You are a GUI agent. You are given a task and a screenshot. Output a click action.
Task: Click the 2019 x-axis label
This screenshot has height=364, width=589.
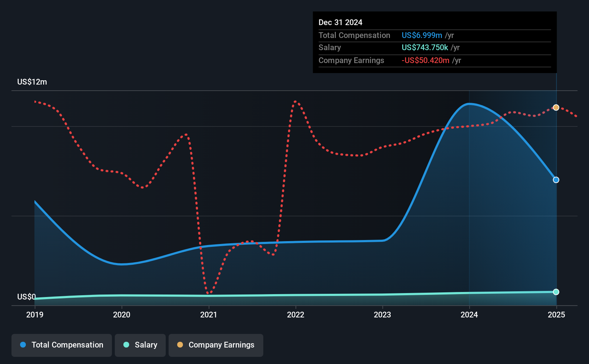pyautogui.click(x=35, y=315)
